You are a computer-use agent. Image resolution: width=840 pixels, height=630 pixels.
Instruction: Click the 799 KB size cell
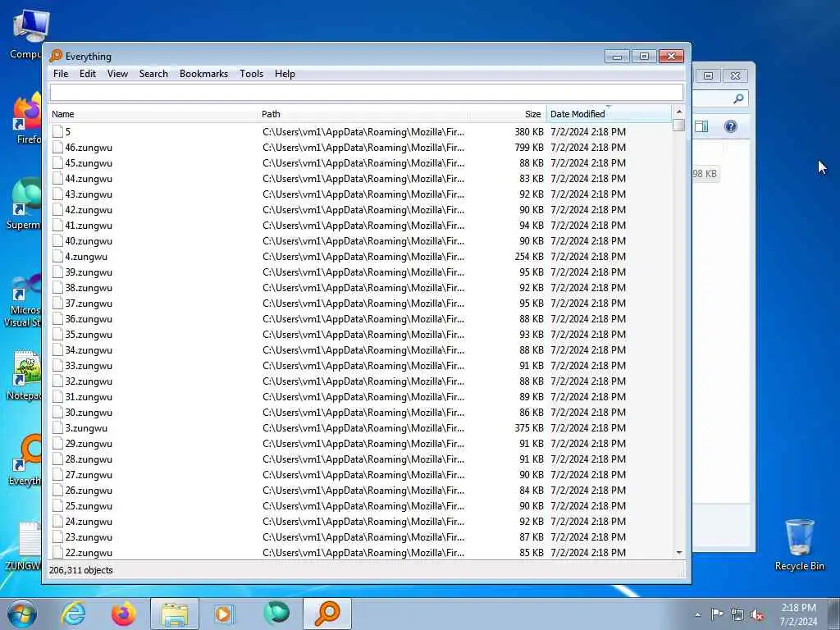tap(529, 148)
